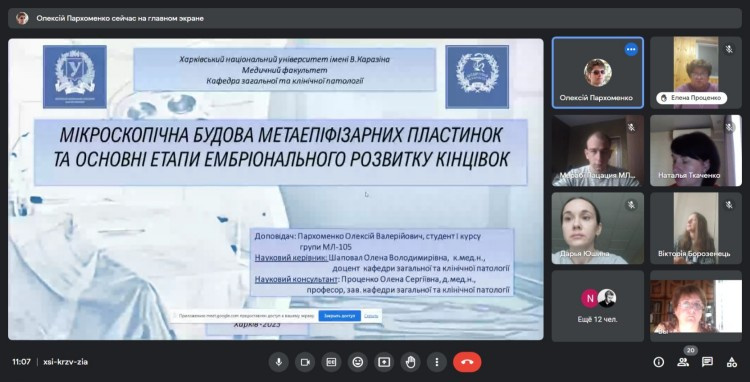Open meeting details info icon
Image resolution: width=750 pixels, height=382 pixels.
click(x=659, y=362)
